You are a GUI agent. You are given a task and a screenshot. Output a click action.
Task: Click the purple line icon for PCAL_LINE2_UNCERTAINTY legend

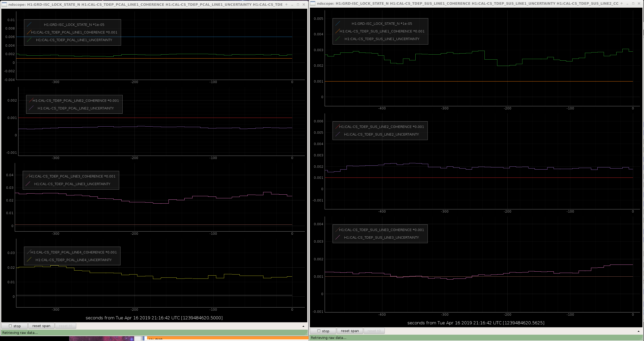(31, 108)
